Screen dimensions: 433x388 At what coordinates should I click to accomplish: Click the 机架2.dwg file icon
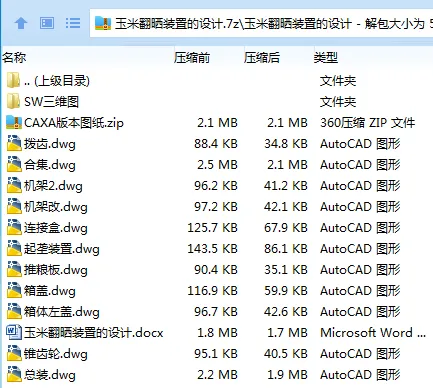click(x=14, y=185)
